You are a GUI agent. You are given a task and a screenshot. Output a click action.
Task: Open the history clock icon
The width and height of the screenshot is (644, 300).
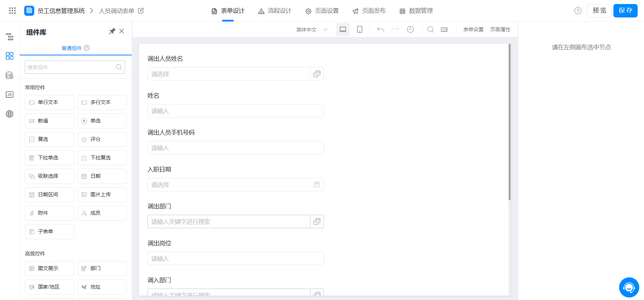click(410, 30)
